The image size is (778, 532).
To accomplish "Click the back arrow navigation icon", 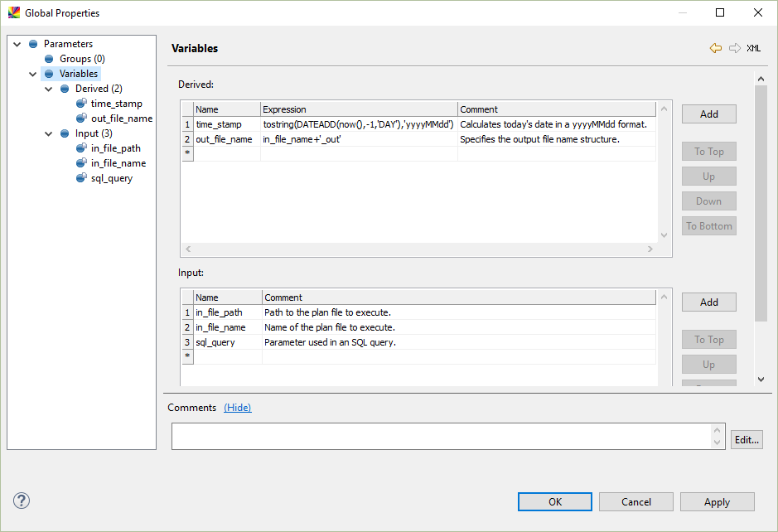I will 716,48.
